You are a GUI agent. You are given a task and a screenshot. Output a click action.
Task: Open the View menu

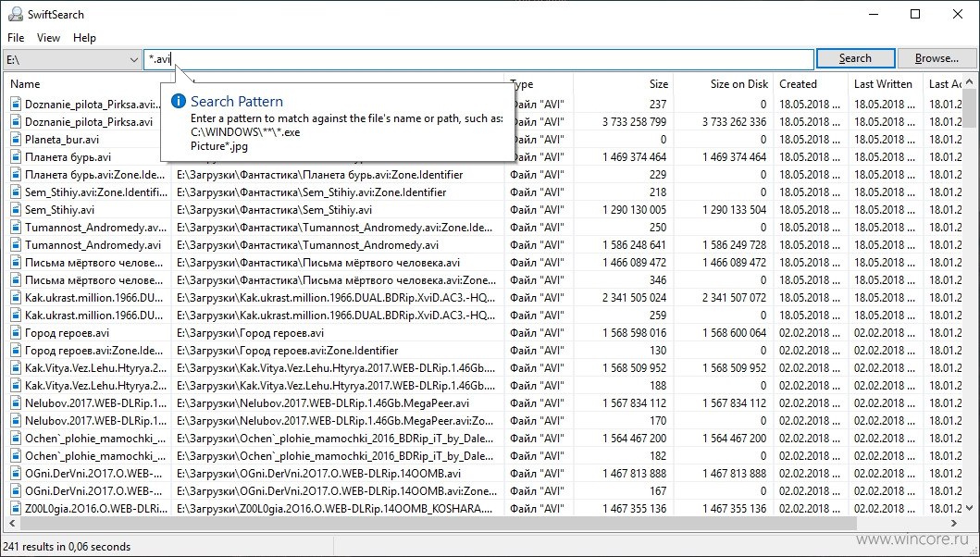[x=48, y=38]
